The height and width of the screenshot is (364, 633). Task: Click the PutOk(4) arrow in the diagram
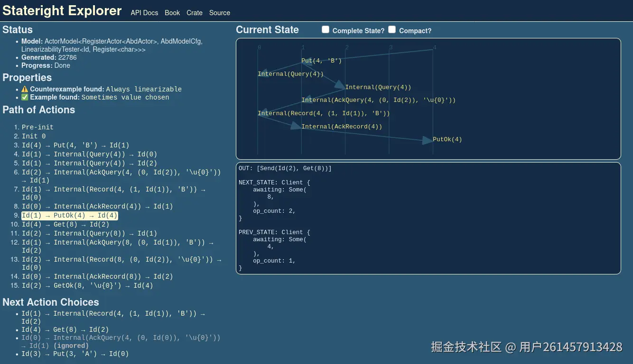pos(427,140)
